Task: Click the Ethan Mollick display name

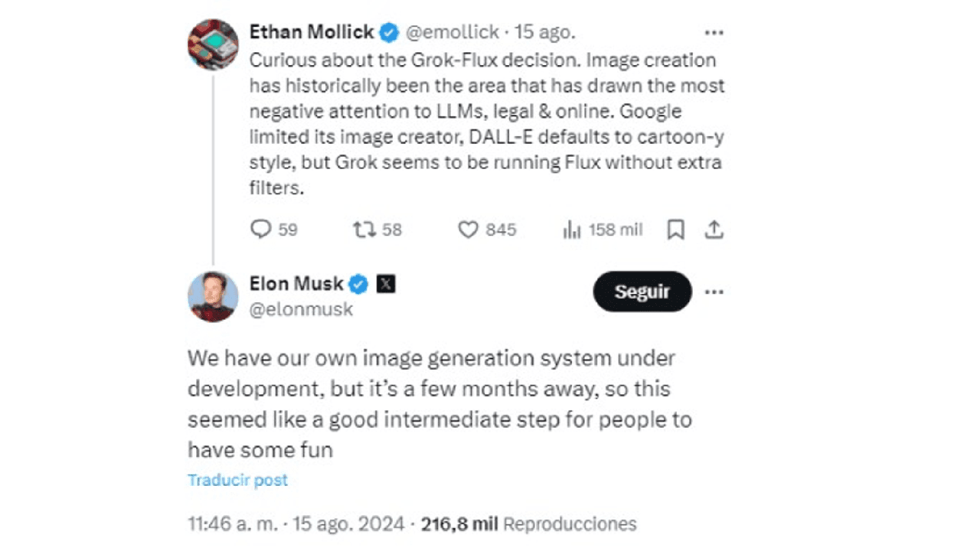Action: coord(312,32)
